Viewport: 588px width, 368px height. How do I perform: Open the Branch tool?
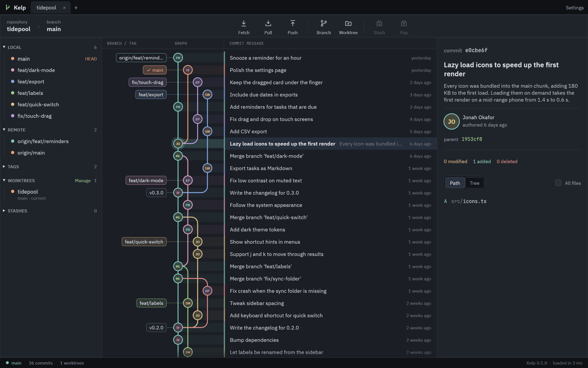click(324, 27)
